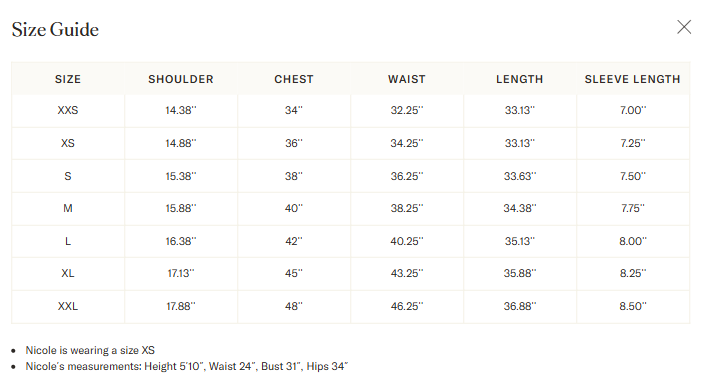Click the M size row label
701x384 pixels.
tap(68, 208)
